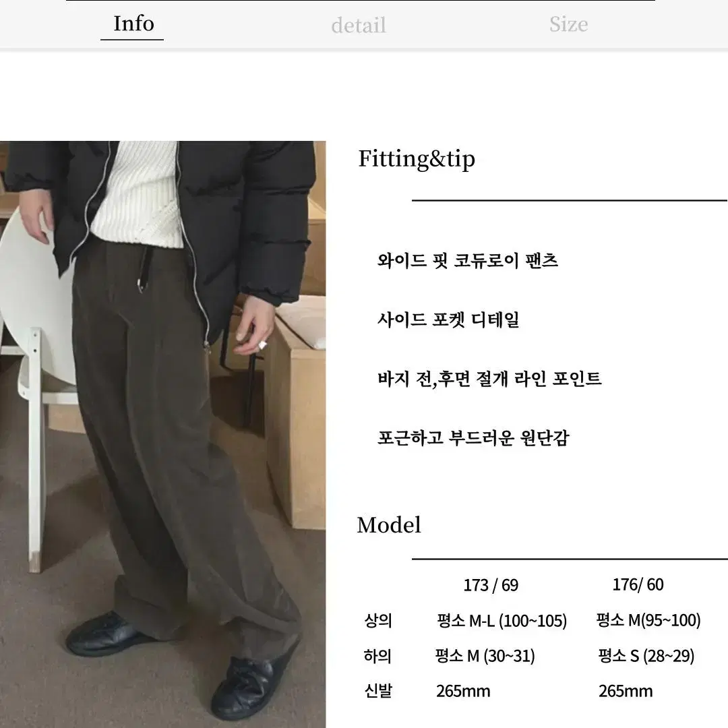Click the 신발 row label

[x=378, y=691]
